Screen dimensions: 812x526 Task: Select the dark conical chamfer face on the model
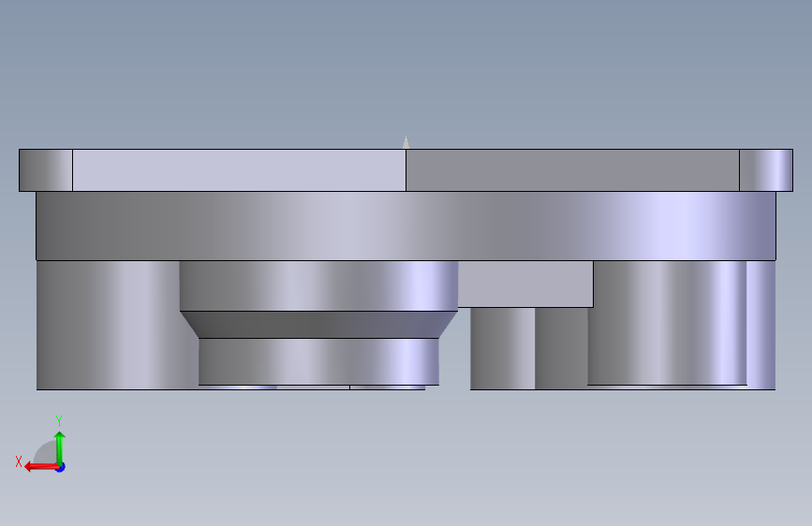click(318, 325)
